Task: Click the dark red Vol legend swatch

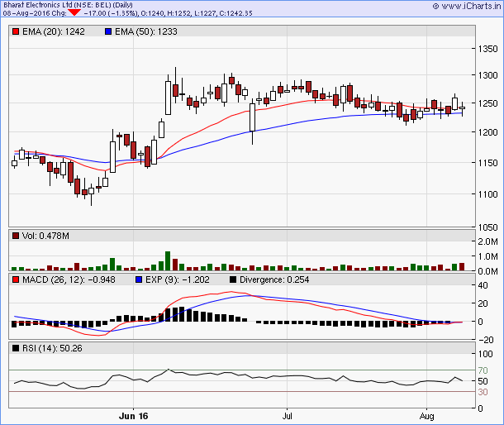Action: (x=16, y=236)
